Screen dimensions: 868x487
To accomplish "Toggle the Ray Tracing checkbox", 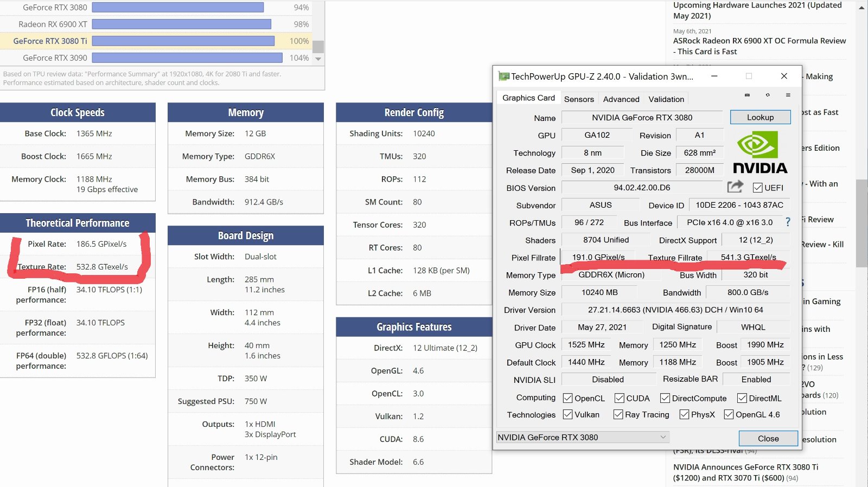I will [x=618, y=414].
